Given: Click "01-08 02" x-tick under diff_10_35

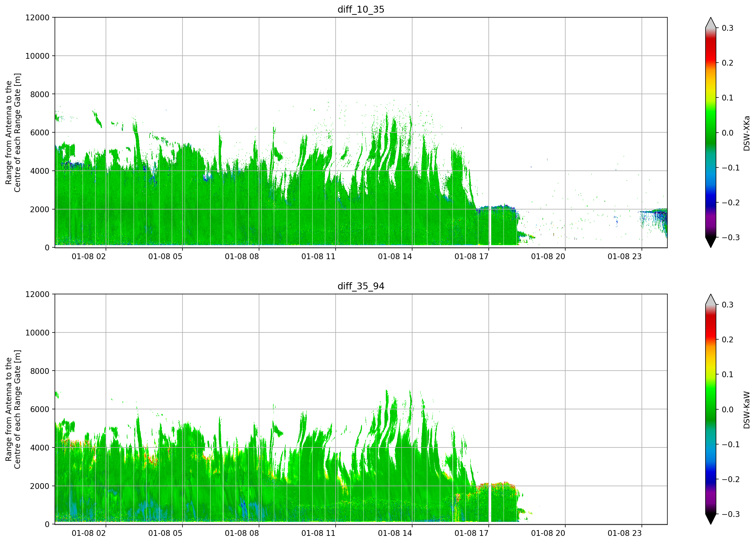Looking at the screenshot, I should (89, 256).
